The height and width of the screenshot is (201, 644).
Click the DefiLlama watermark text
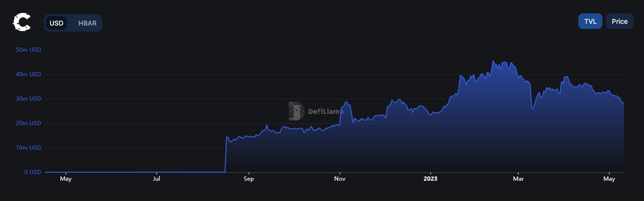pos(325,112)
